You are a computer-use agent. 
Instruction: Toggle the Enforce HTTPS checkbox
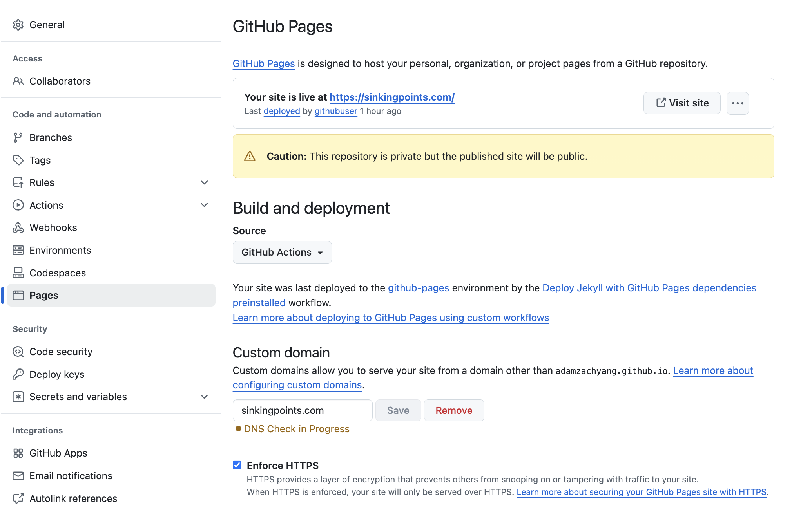coord(237,465)
